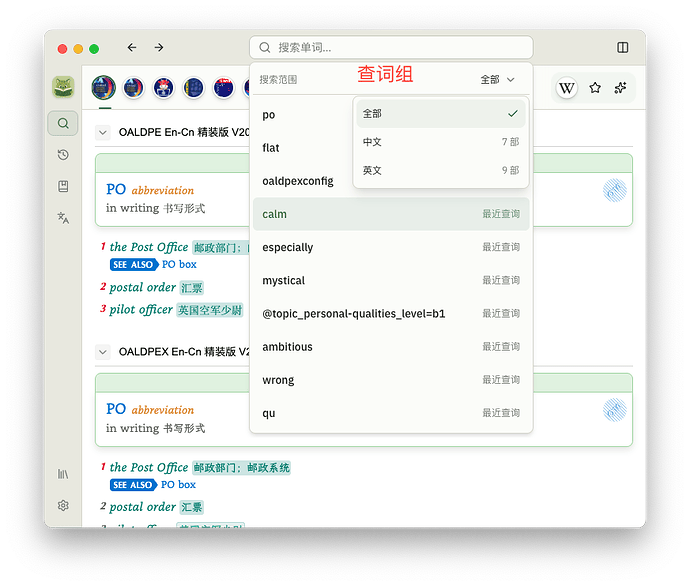Click SEE ALSO badge in the OALDPE entry
Screen dimensions: 690x586
(133, 264)
